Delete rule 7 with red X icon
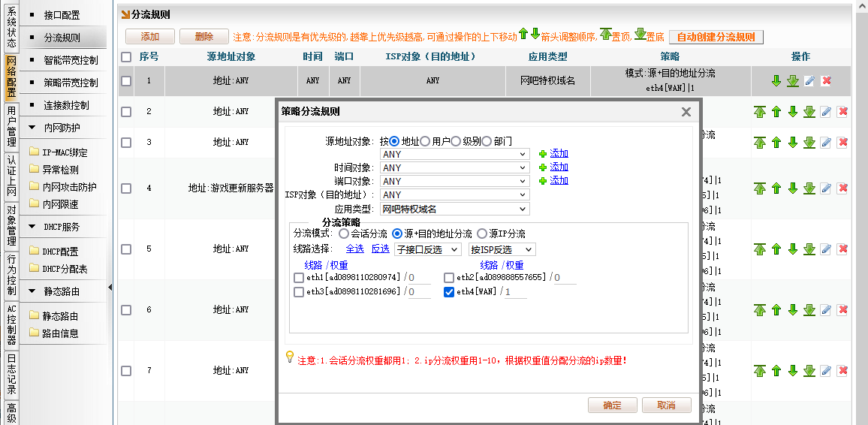Viewport: 868px width, 425px height. pyautogui.click(x=842, y=370)
